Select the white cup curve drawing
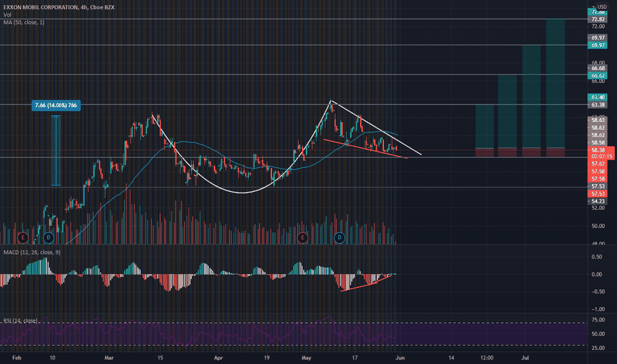617x364 pixels. point(242,193)
